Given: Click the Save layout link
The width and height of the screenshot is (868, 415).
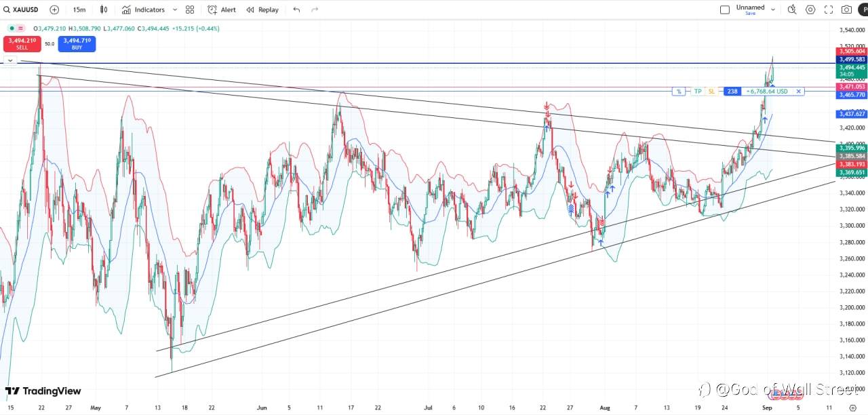Looking at the screenshot, I should click(750, 14).
